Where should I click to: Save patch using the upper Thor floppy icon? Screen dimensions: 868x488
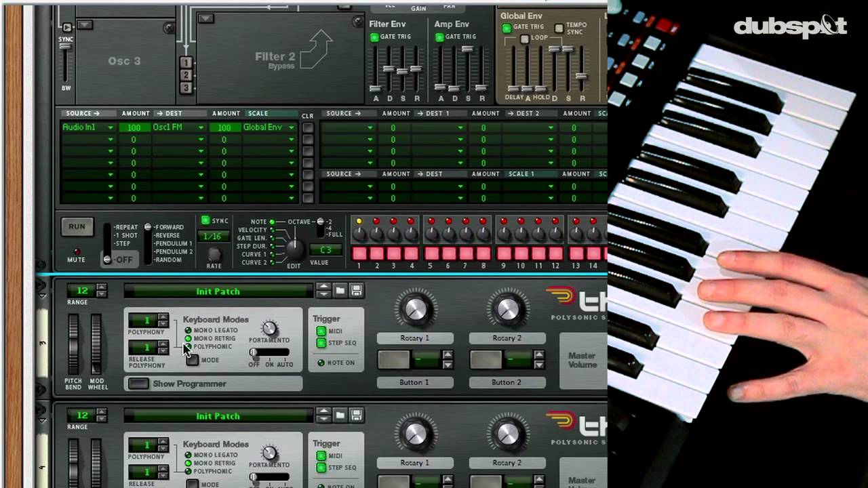(356, 291)
